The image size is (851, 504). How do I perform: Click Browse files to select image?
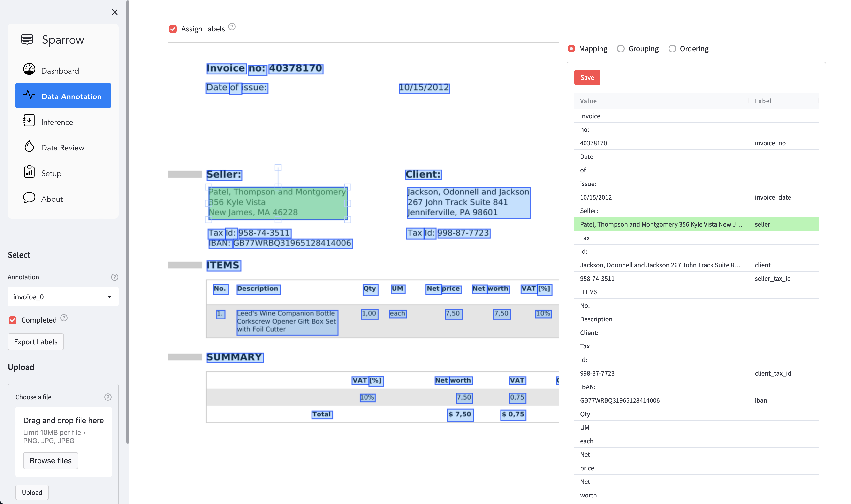(x=50, y=460)
